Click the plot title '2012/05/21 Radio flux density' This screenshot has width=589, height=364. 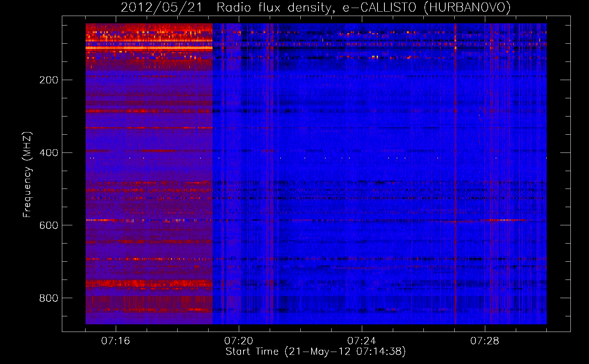point(226,8)
